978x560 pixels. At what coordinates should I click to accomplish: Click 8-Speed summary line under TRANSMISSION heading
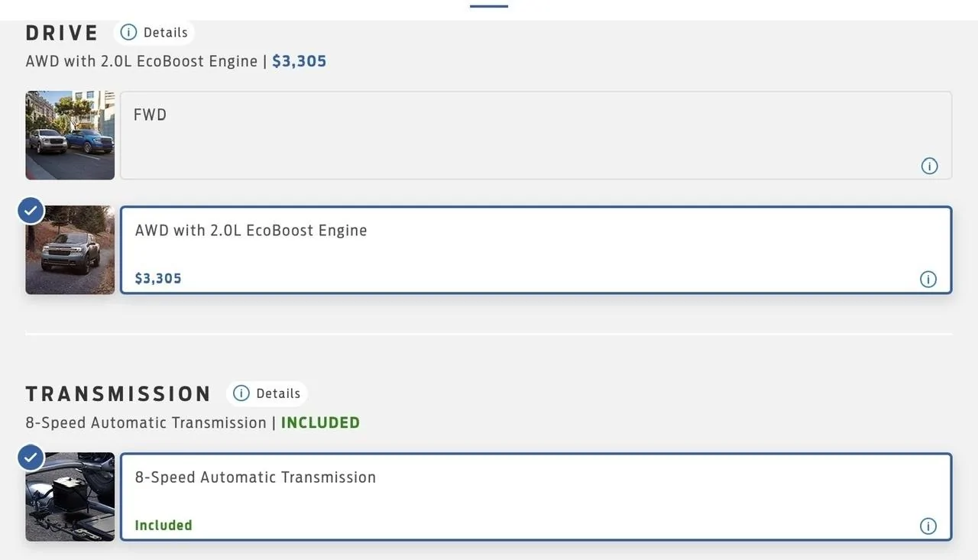192,422
